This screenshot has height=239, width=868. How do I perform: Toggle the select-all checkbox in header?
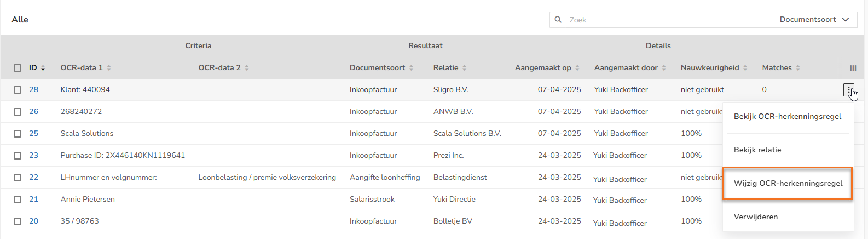[18, 68]
